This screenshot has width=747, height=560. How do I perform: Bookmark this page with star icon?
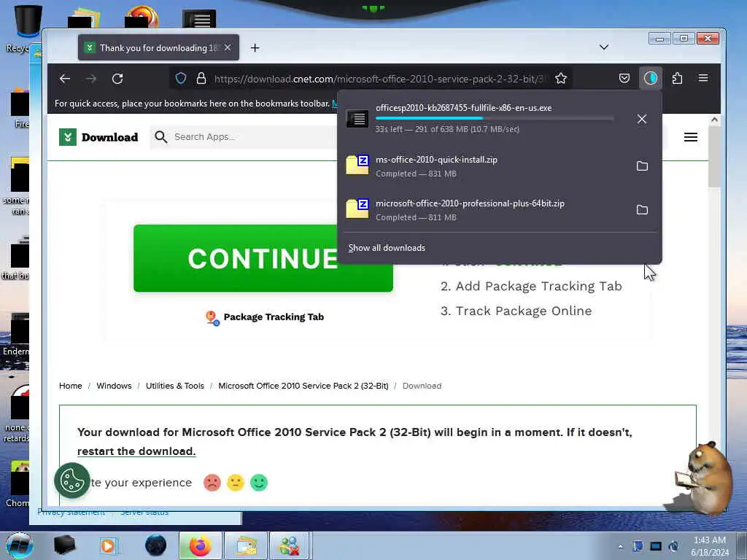[x=561, y=78]
